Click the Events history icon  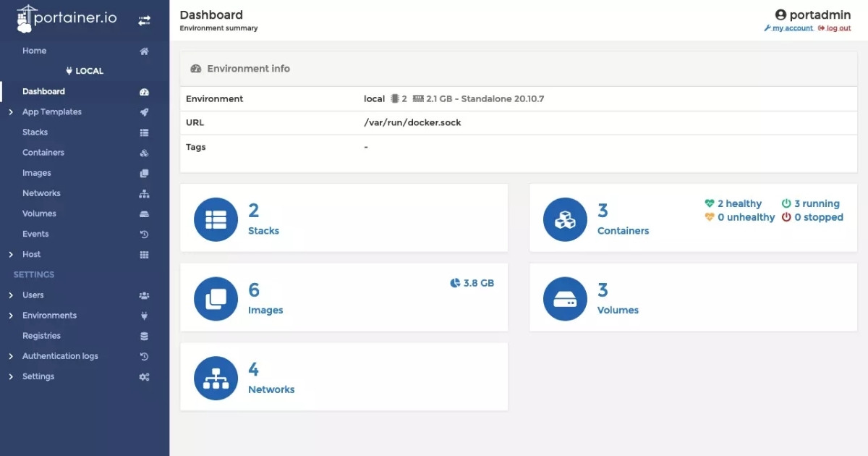[144, 233]
